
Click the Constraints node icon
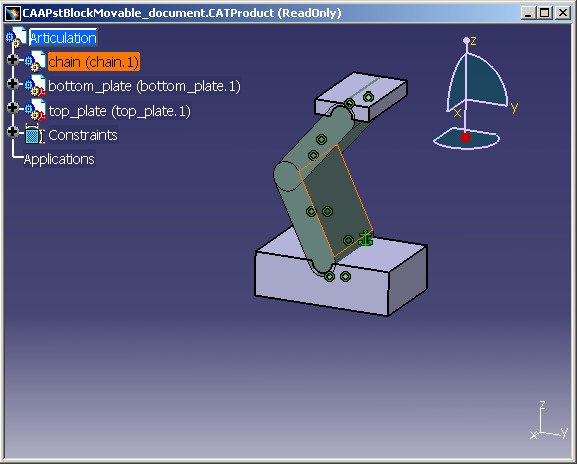pyautogui.click(x=34, y=134)
